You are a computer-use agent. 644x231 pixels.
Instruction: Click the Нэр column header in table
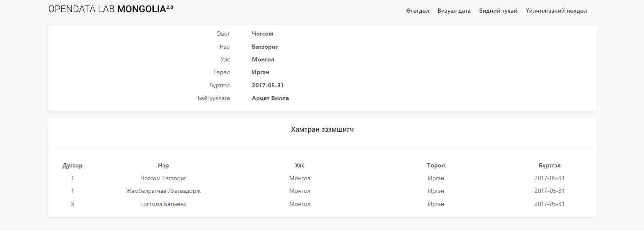[163, 165]
